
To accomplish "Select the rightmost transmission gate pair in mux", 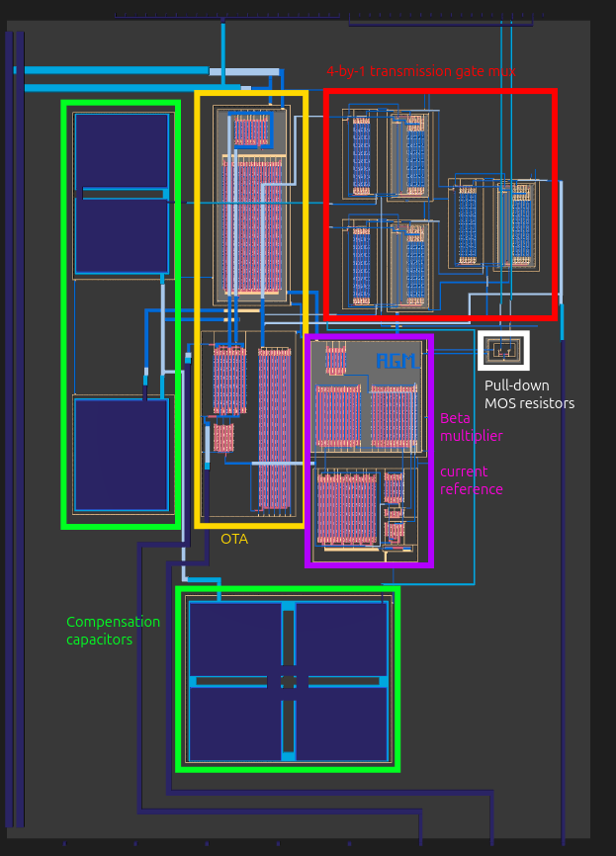I will click(493, 222).
